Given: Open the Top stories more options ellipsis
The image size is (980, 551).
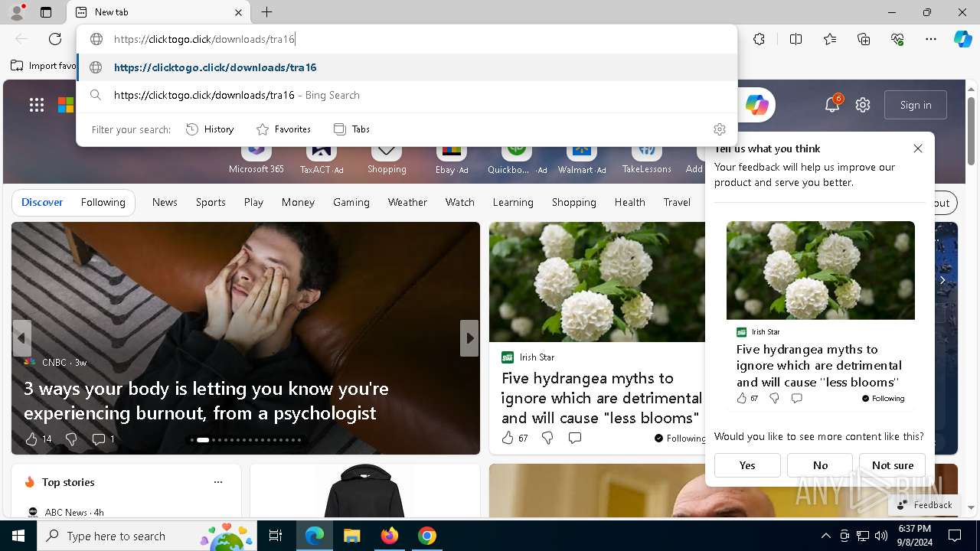Looking at the screenshot, I should click(x=218, y=482).
